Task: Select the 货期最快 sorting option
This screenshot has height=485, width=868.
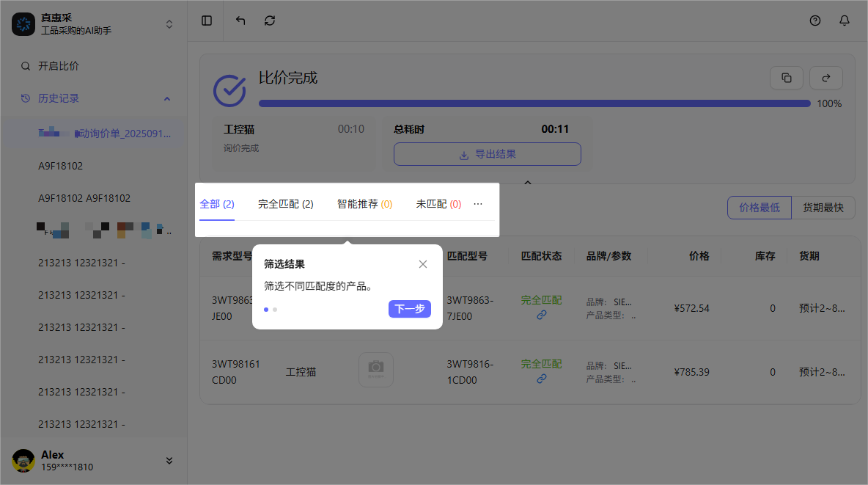Action: tap(823, 208)
